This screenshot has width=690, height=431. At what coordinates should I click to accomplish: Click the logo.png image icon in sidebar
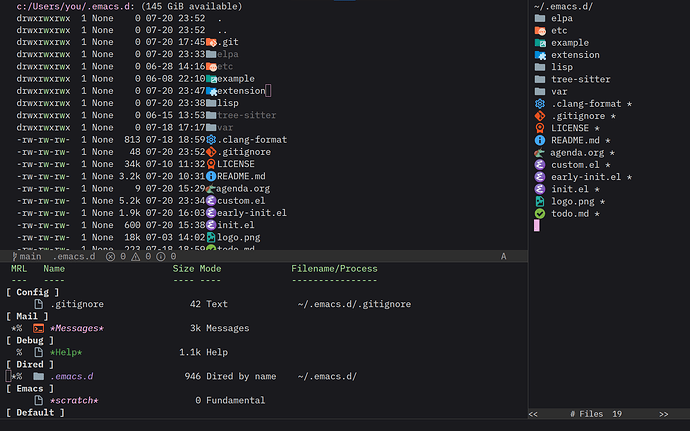(x=540, y=201)
